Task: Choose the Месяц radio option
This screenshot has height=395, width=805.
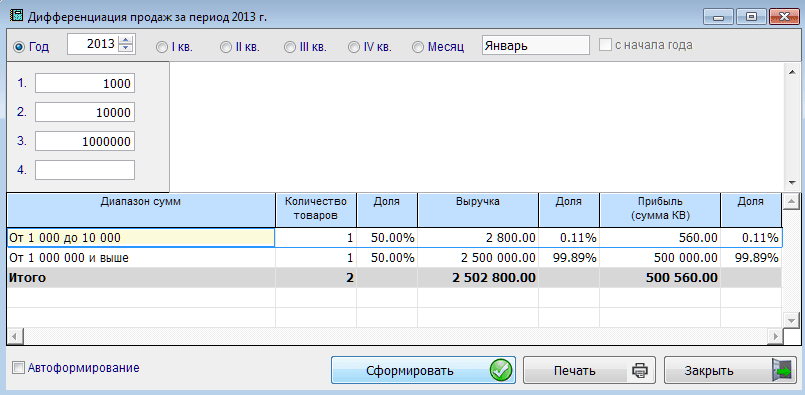Action: tap(418, 47)
